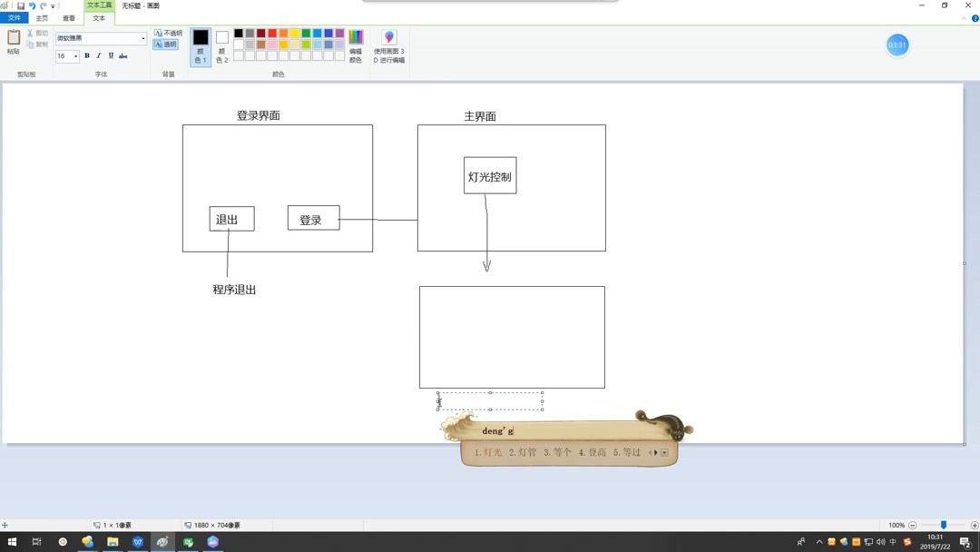
Task: Expand hidden icons chevron in system tray
Action: click(x=818, y=541)
